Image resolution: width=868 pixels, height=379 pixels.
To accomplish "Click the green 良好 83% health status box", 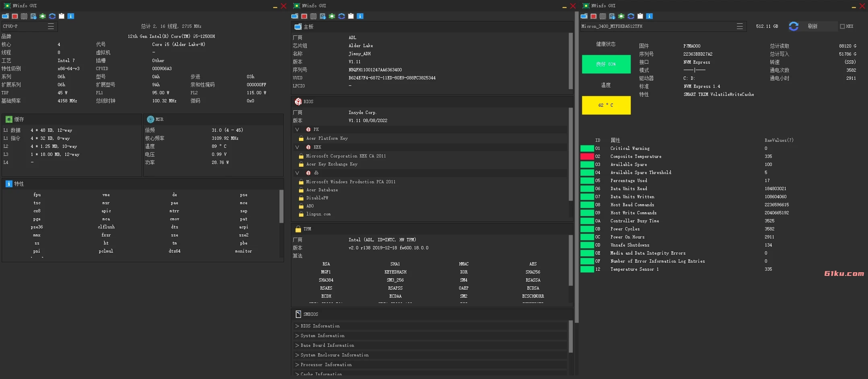I will [606, 64].
